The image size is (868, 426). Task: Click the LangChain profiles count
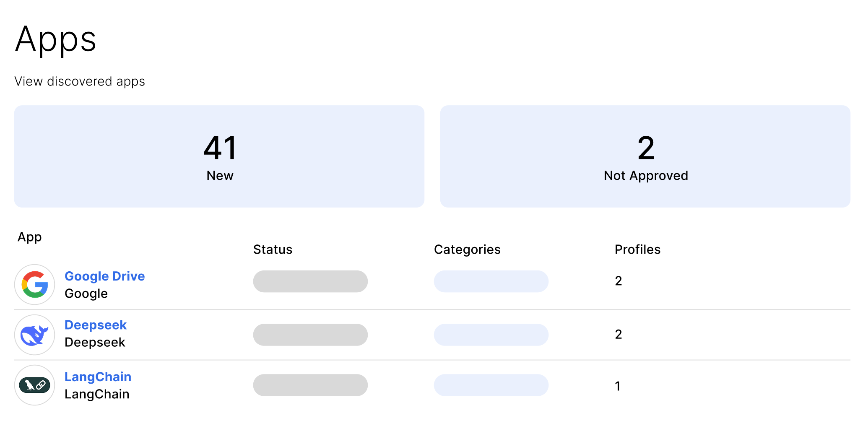(x=618, y=386)
